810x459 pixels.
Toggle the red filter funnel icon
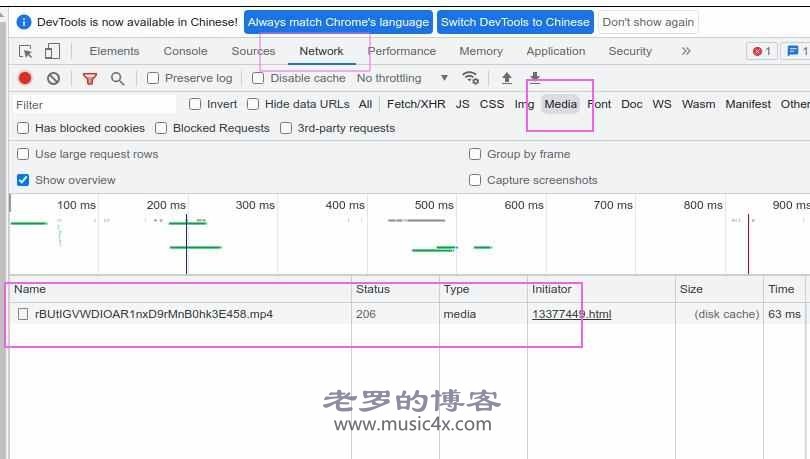click(x=90, y=78)
